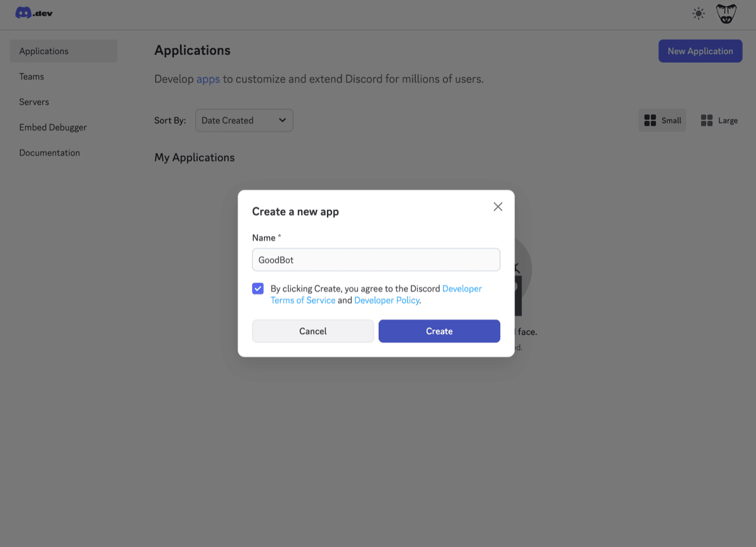Visit the Documentation sidebar entry
The image size is (756, 547).
coord(50,153)
